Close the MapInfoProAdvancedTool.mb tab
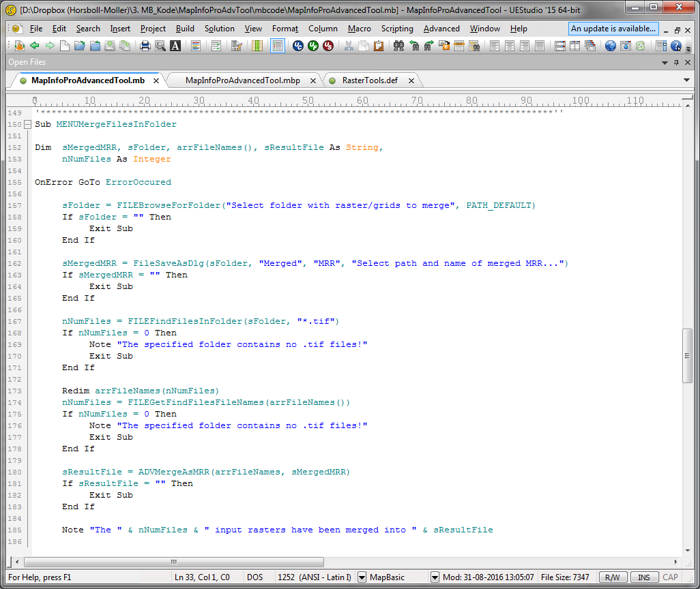Screen dimensions: 700x589 [x=156, y=80]
